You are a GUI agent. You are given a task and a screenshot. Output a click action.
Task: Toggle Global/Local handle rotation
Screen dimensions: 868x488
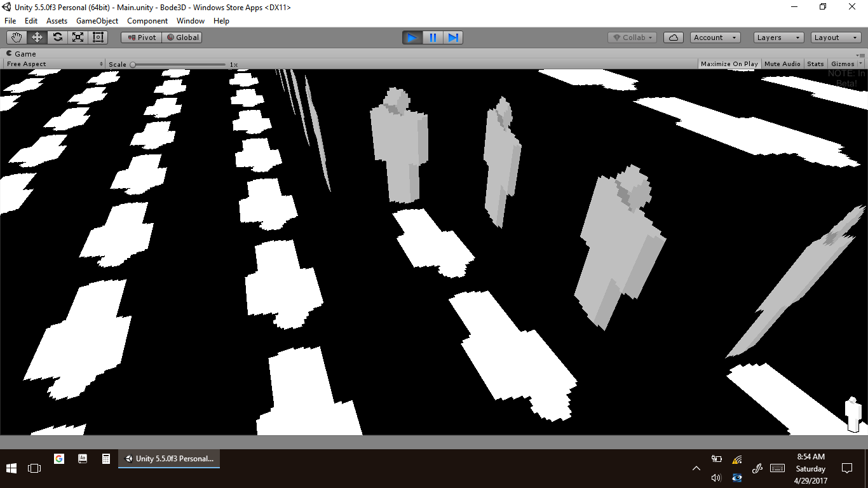click(x=182, y=37)
